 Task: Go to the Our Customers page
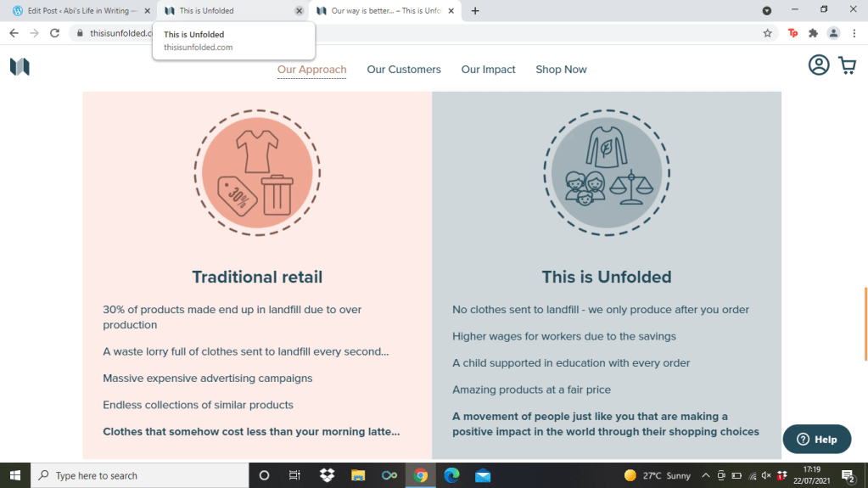(404, 70)
